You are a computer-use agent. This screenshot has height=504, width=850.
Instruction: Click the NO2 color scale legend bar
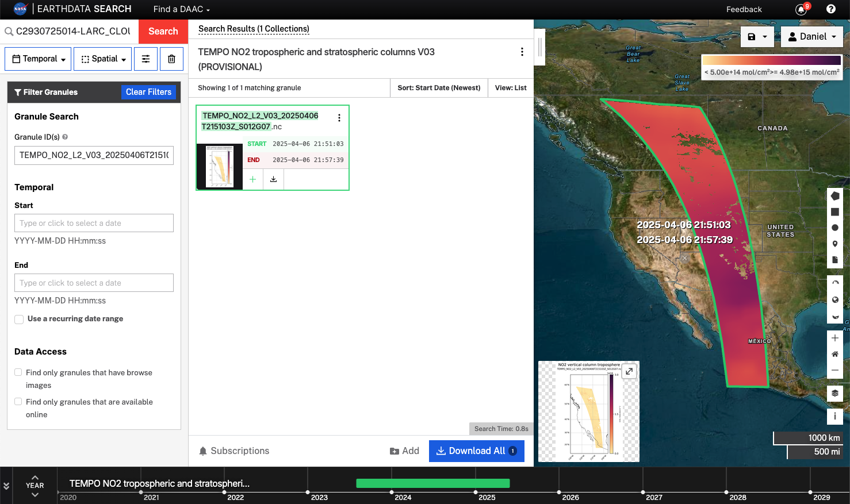[772, 60]
